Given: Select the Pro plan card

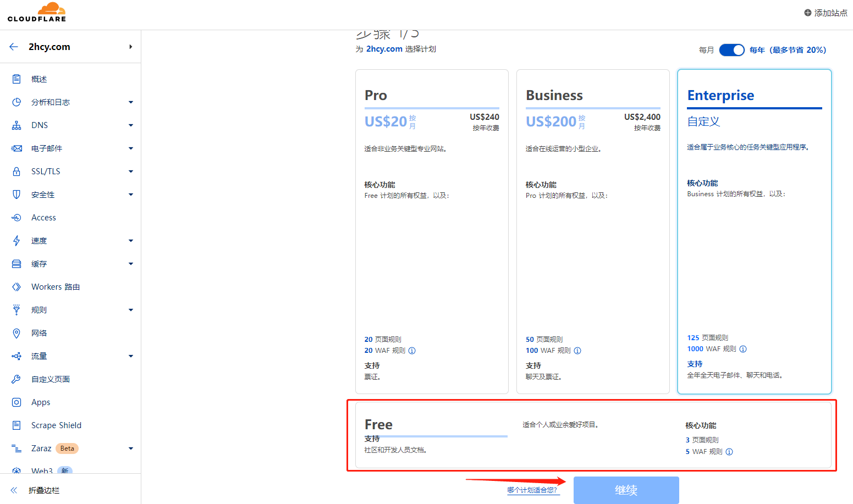Looking at the screenshot, I should tap(432, 231).
